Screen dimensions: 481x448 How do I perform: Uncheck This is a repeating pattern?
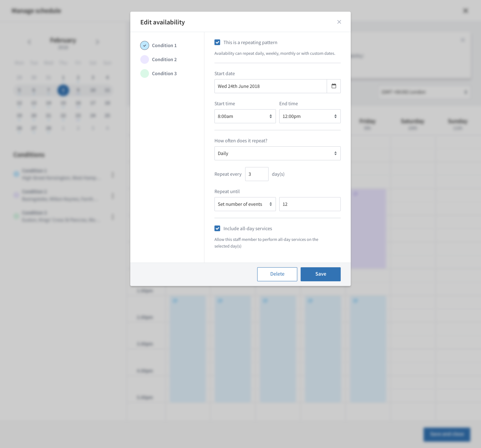coord(217,42)
